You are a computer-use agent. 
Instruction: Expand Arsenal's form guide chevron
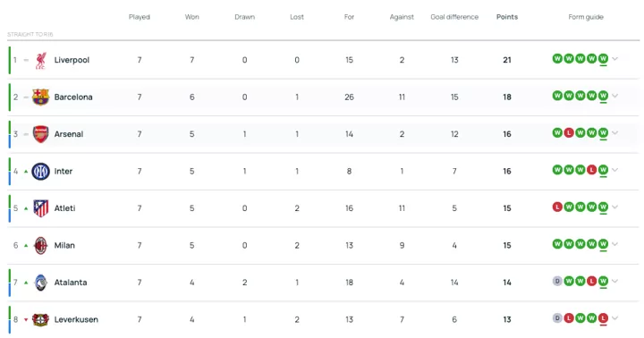tap(614, 132)
